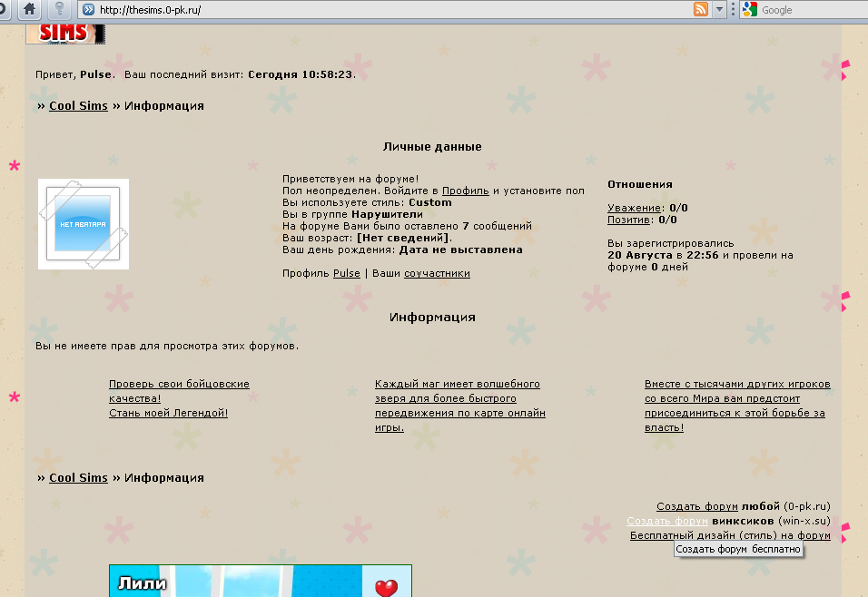Open the соучастники link
868x597 pixels.
[437, 273]
